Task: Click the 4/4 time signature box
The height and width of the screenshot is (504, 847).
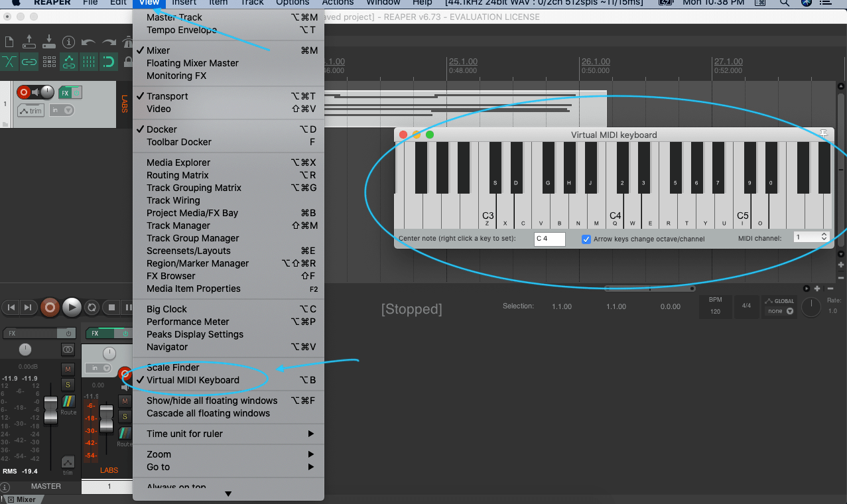Action: (x=746, y=306)
